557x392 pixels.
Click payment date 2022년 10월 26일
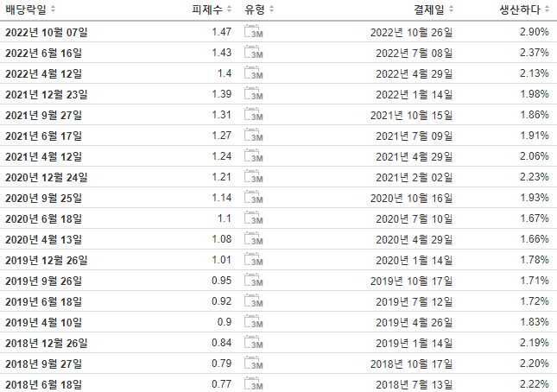coord(411,32)
